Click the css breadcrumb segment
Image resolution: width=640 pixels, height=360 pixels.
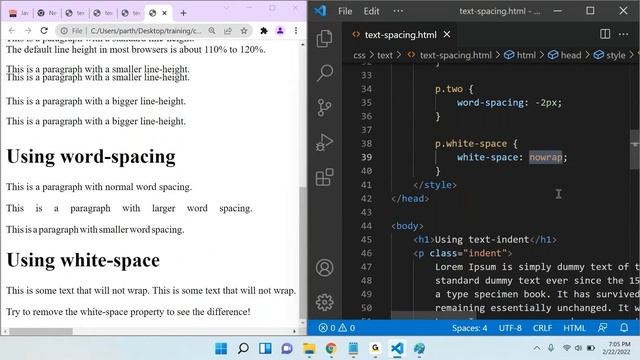click(359, 55)
